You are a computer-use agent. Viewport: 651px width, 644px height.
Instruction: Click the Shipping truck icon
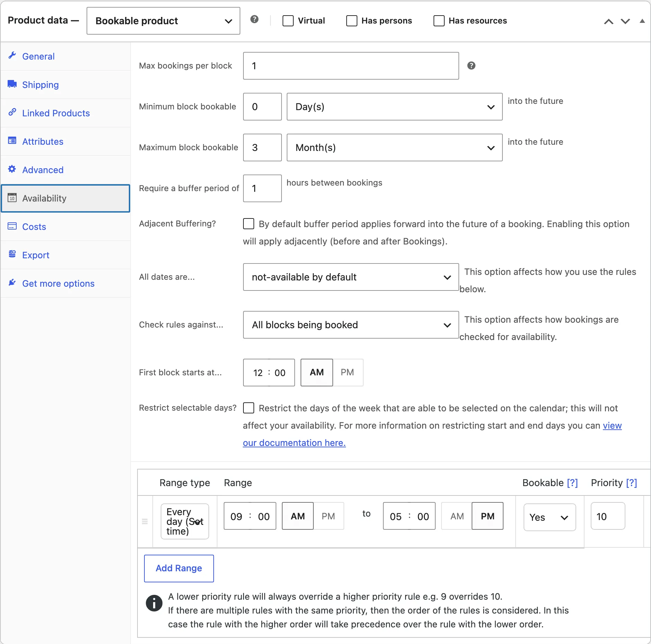coord(12,84)
